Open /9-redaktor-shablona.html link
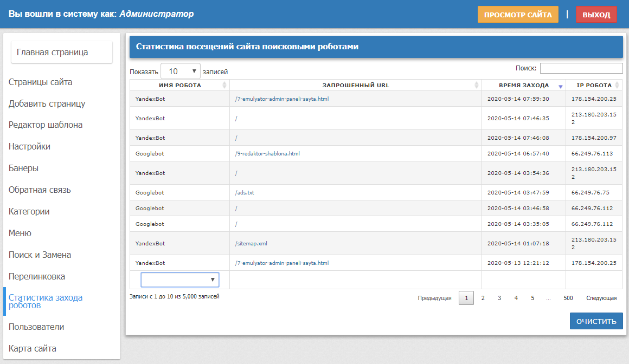629x364 pixels. tap(267, 153)
